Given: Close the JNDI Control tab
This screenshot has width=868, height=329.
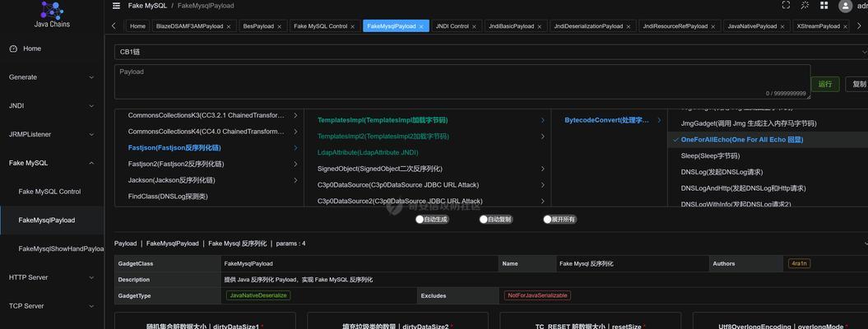Looking at the screenshot, I should [475, 26].
